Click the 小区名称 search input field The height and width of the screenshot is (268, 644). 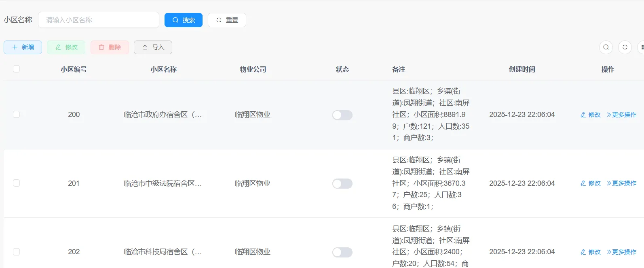(98, 20)
